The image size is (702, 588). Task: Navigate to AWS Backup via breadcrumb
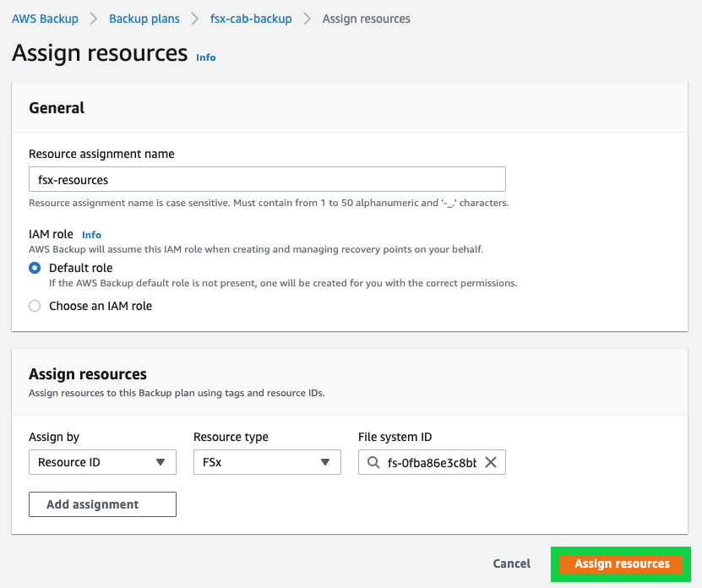(x=45, y=18)
